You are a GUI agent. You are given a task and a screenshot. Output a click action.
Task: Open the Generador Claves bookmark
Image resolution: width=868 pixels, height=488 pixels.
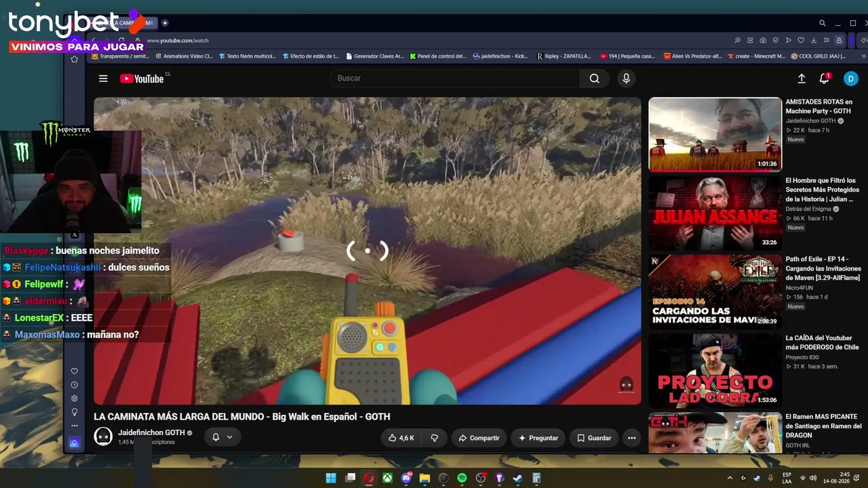[x=375, y=56]
